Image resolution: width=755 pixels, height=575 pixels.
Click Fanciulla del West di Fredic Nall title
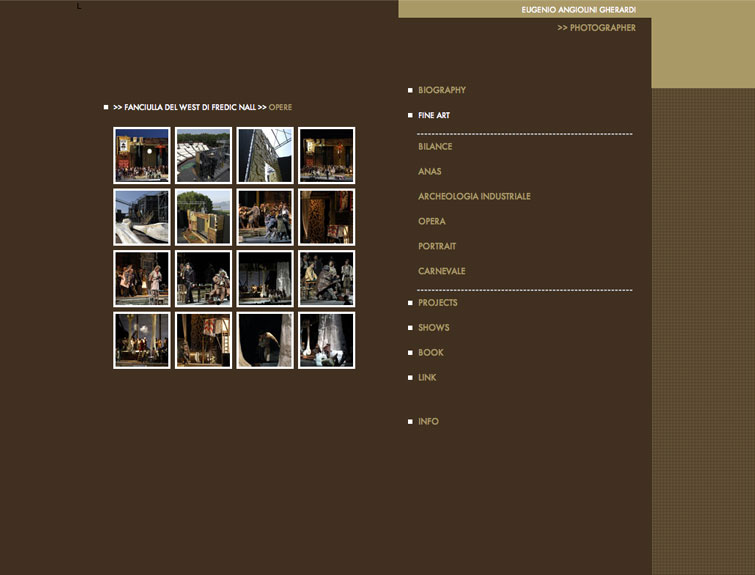[190, 107]
